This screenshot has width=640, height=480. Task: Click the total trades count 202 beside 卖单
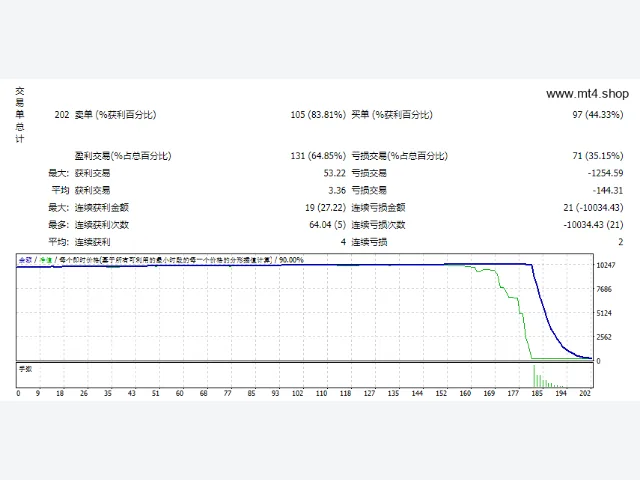coord(62,115)
